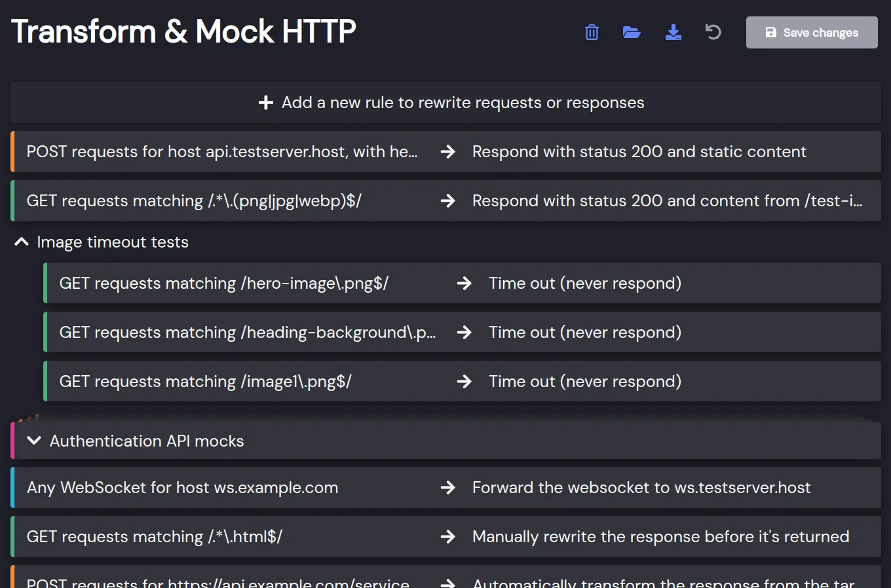Click the trash icon to clear all rules
Image resolution: width=891 pixels, height=588 pixels.
point(592,32)
